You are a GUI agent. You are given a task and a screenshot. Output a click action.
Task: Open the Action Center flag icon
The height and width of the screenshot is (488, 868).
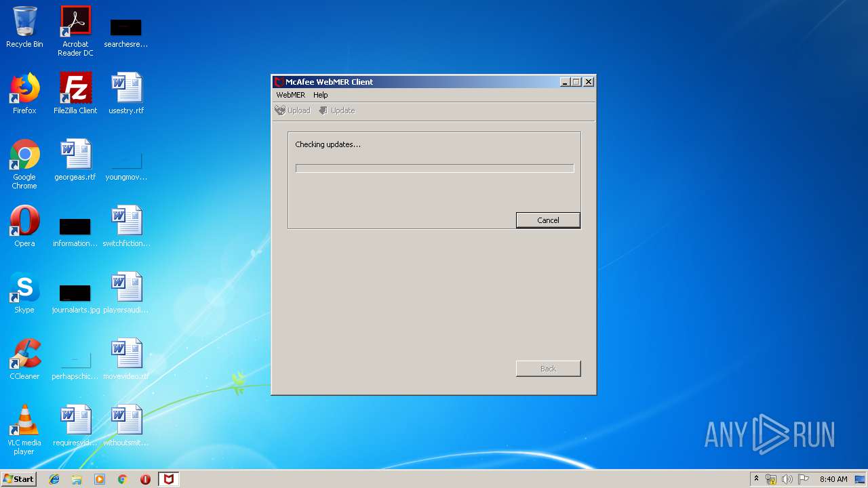click(804, 479)
